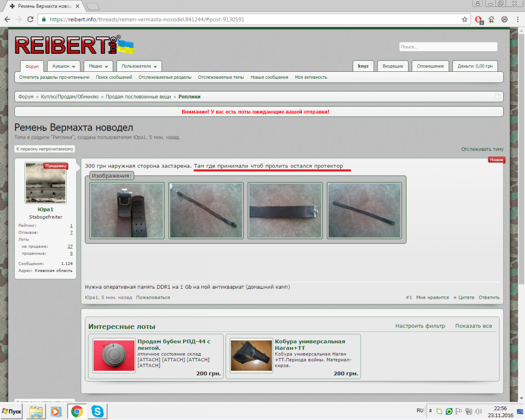525x420 pixels.
Task: Open the Входящие inbox tab
Action: coord(392,66)
